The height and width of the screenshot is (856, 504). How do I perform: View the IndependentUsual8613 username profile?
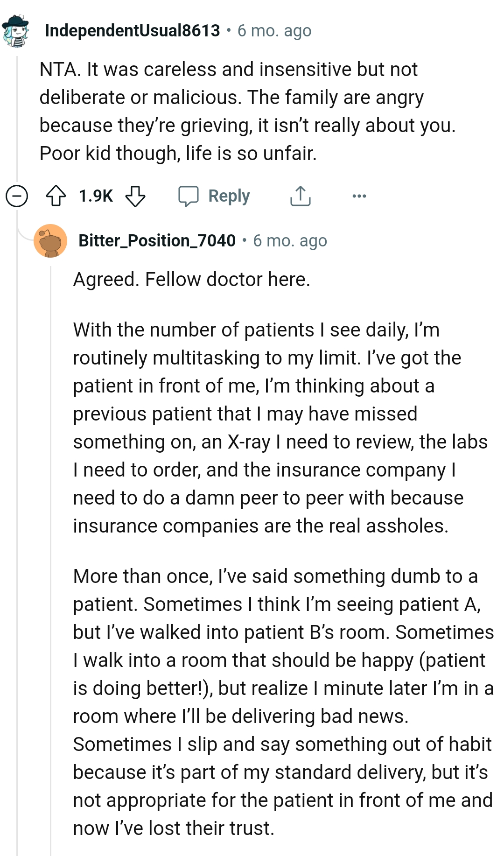133,31
